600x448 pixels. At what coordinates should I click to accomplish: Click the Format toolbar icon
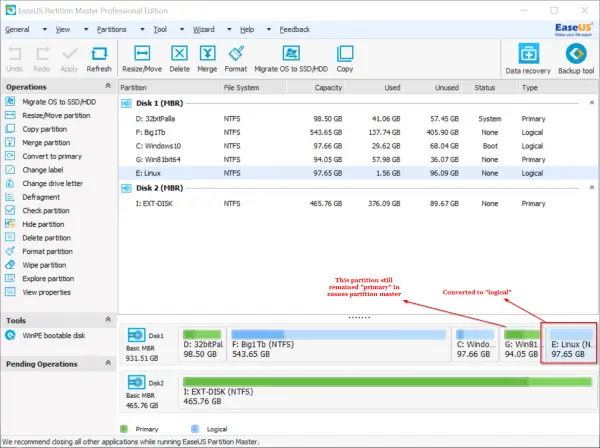coord(236,54)
